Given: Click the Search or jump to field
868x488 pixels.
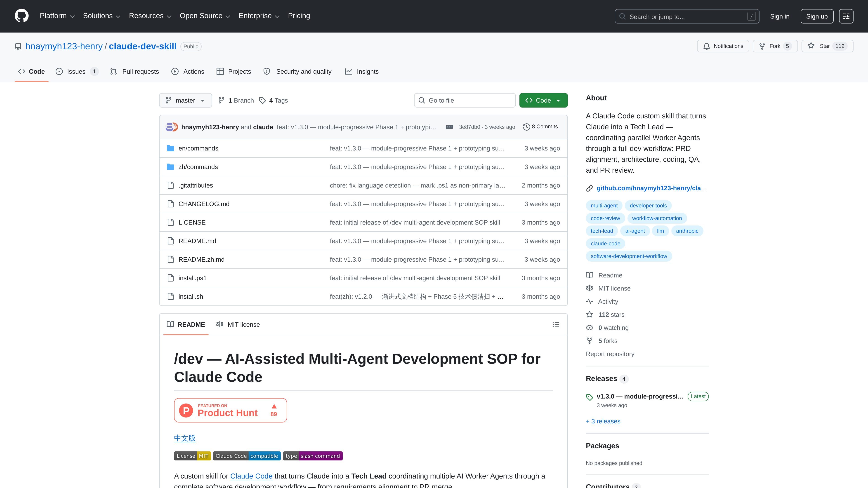Looking at the screenshot, I should (x=687, y=16).
